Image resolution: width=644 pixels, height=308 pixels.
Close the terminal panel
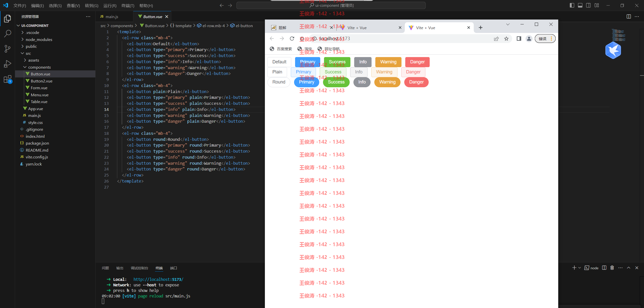point(637,268)
